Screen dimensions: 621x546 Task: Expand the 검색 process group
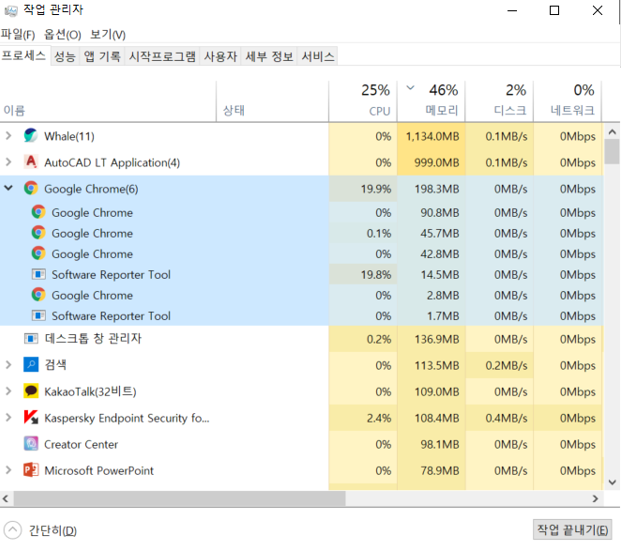8,365
